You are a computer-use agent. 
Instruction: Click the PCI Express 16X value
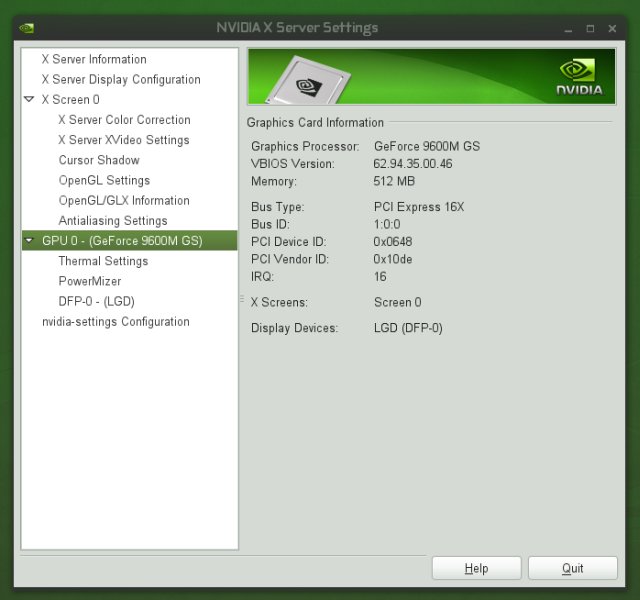[x=419, y=207]
